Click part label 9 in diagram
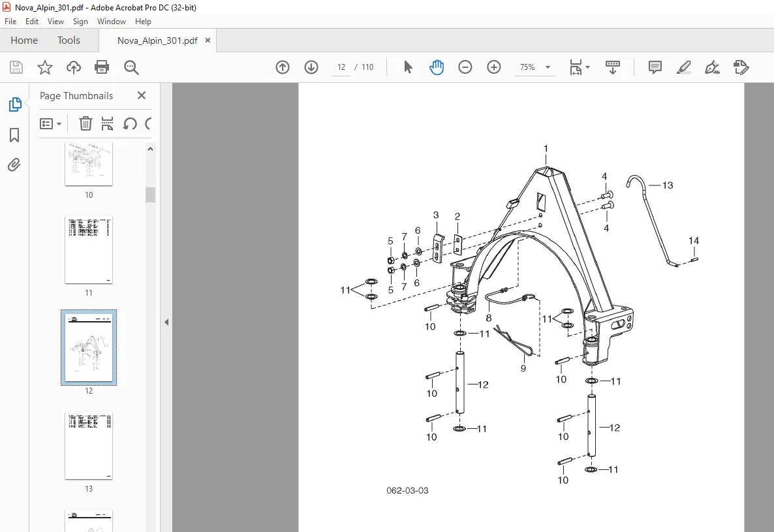Image resolution: width=774 pixels, height=532 pixels. coord(523,368)
